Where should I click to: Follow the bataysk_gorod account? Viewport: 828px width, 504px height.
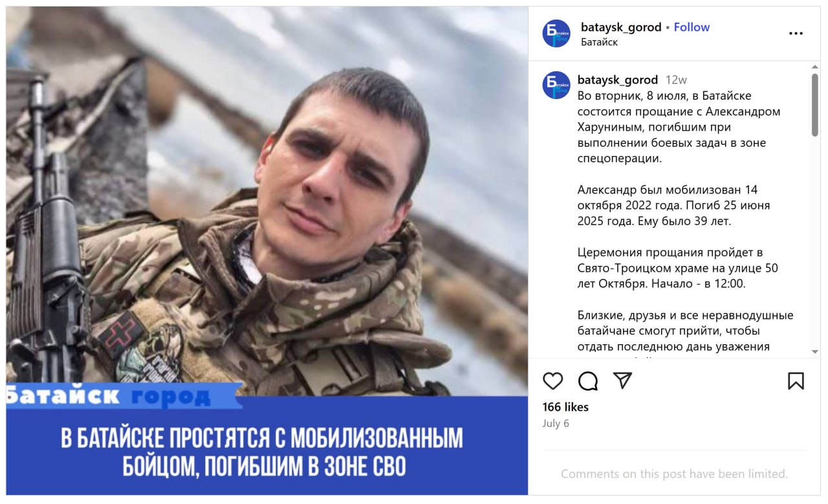point(692,27)
